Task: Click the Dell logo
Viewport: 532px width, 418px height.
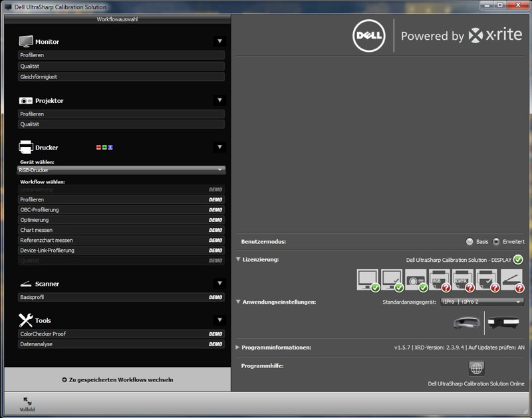Action: (369, 36)
